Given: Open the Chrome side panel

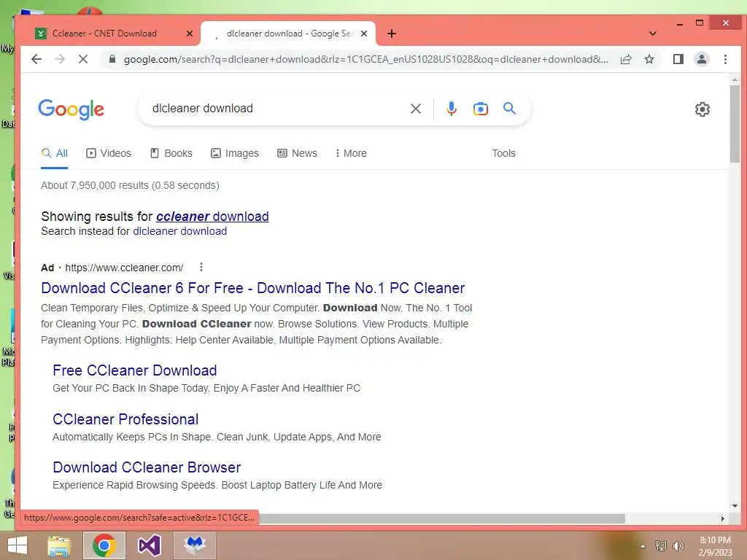Looking at the screenshot, I should (x=678, y=59).
